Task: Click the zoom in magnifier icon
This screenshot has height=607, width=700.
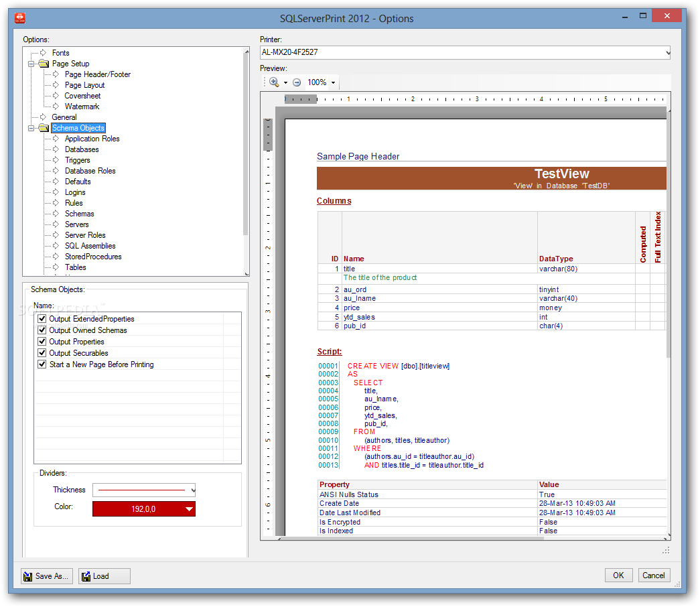Action: [274, 82]
